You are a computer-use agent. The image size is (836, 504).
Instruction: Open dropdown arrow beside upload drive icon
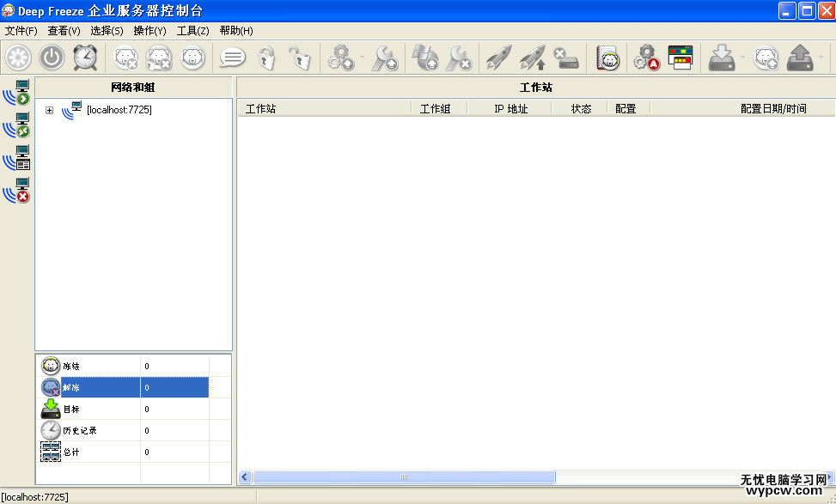821,58
